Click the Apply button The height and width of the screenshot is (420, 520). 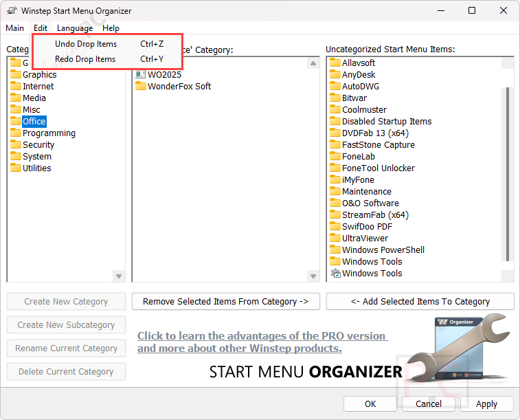486,404
